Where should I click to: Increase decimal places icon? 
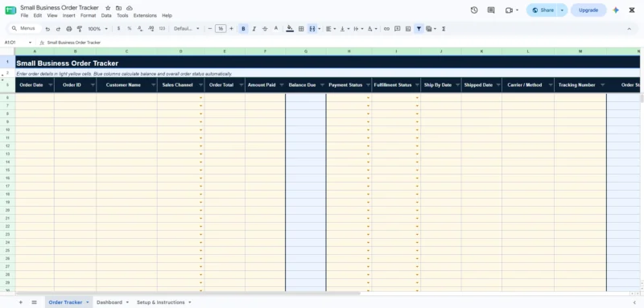pos(151,29)
